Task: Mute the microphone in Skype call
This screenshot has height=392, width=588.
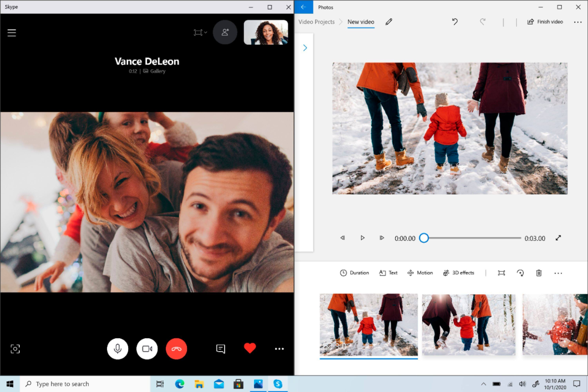Action: tap(118, 349)
